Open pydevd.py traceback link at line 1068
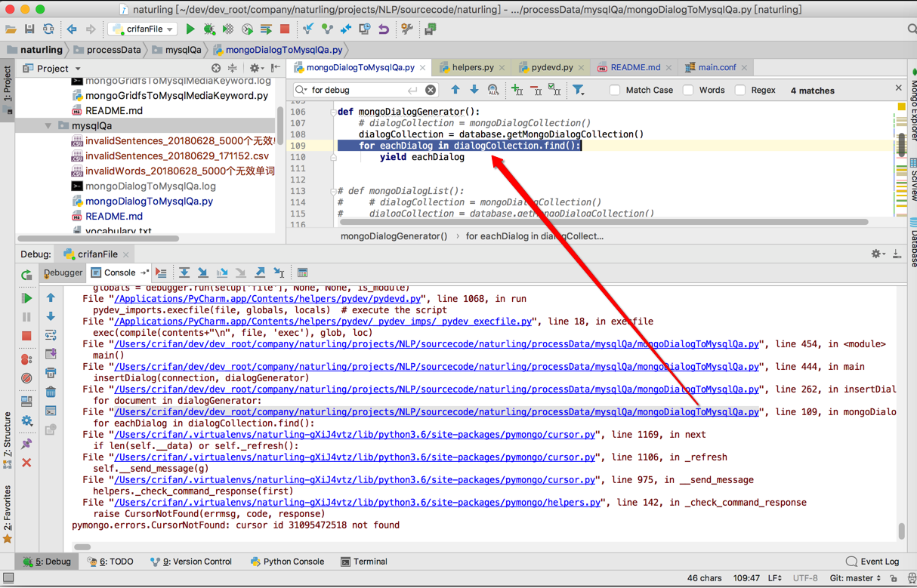 [267, 299]
